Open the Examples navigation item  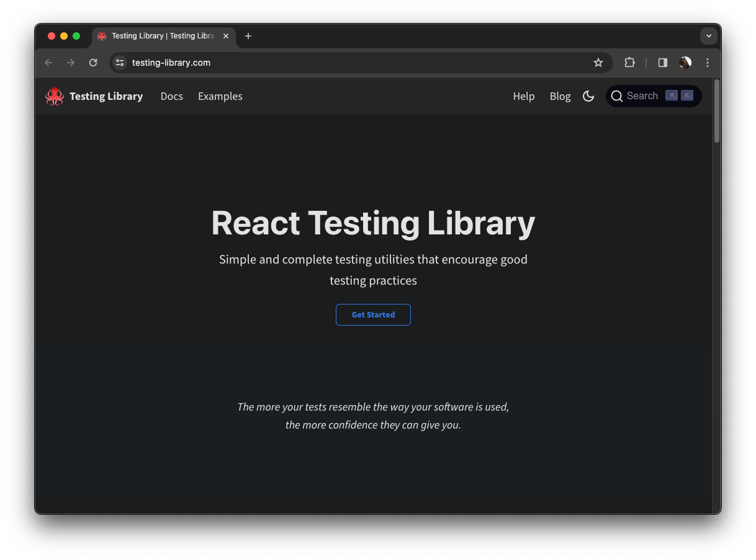[220, 96]
